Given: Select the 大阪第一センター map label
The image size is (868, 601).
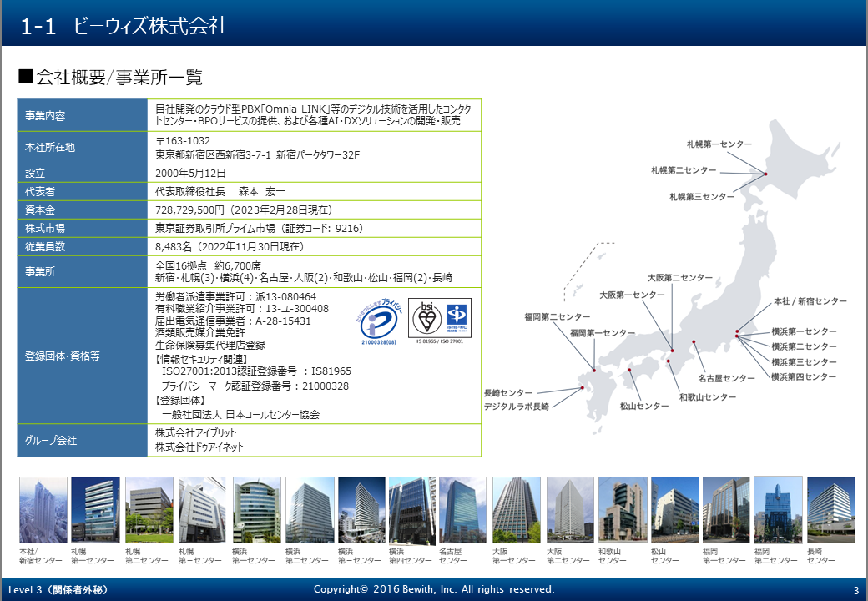Looking at the screenshot, I should click(632, 295).
